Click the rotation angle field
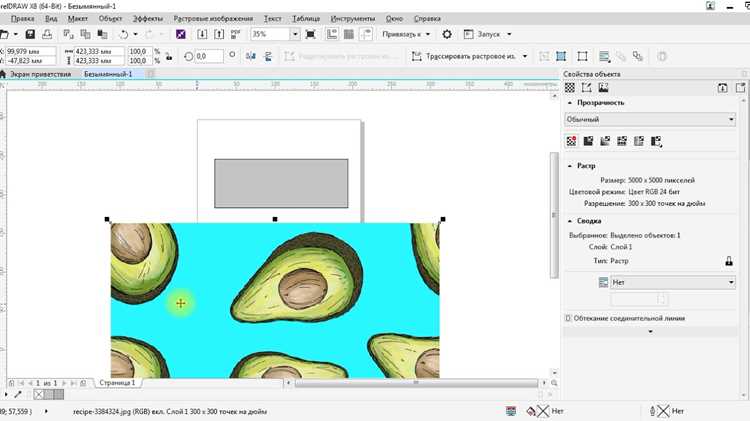Screen dimensions: 750x421 (209, 56)
